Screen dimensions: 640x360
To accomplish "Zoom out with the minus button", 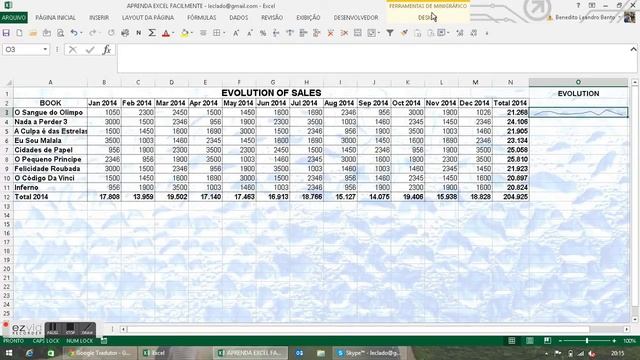I will [x=561, y=341].
